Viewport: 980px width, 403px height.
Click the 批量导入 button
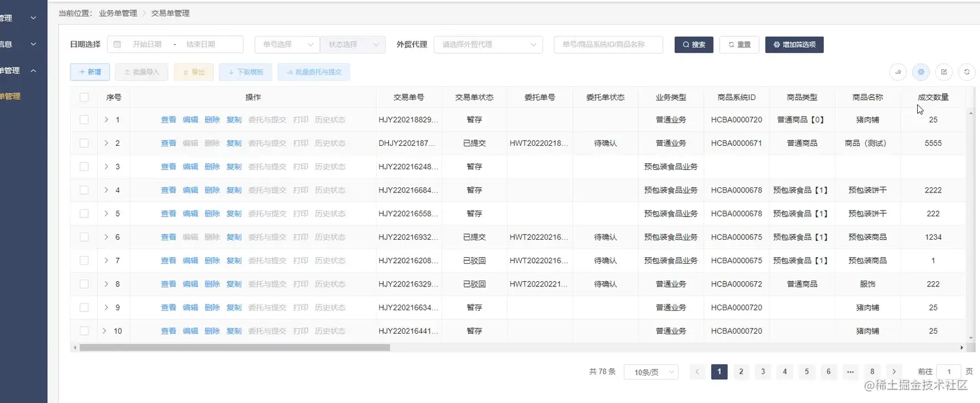point(141,72)
